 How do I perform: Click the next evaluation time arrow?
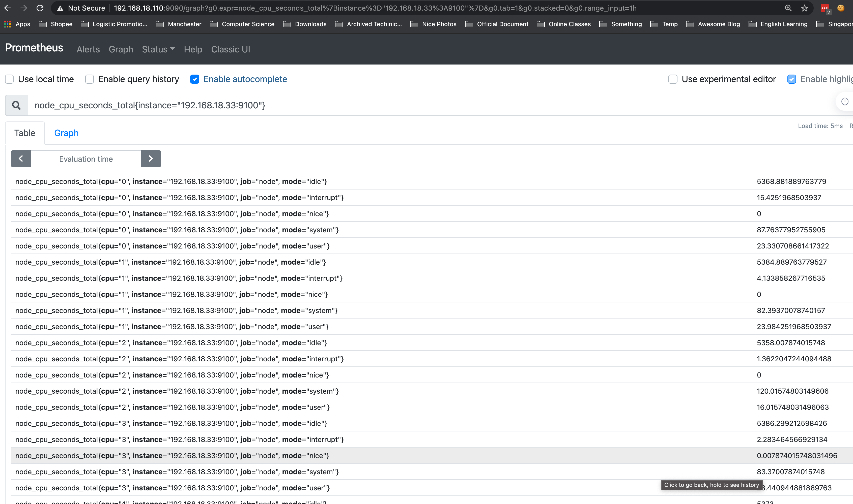tap(151, 159)
